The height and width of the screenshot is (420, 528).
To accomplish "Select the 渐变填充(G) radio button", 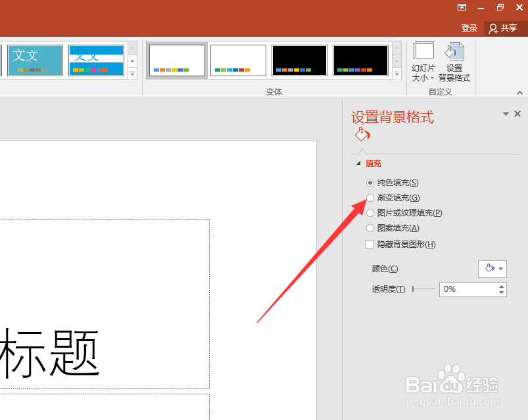I will pyautogui.click(x=370, y=197).
